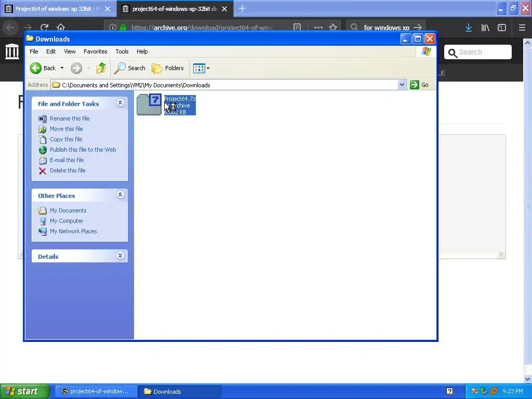Click the red Delete X icon

coord(43,170)
